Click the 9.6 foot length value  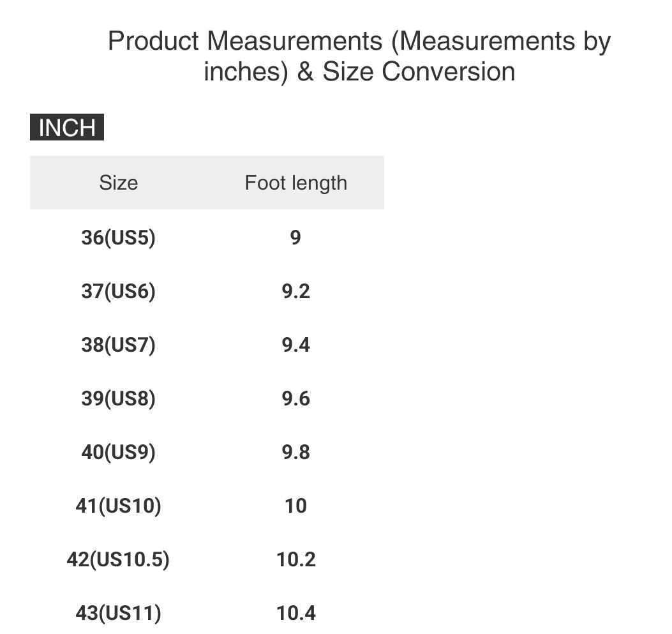[x=295, y=398]
